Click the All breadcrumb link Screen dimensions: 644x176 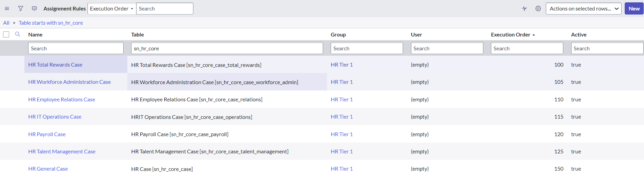coord(6,23)
